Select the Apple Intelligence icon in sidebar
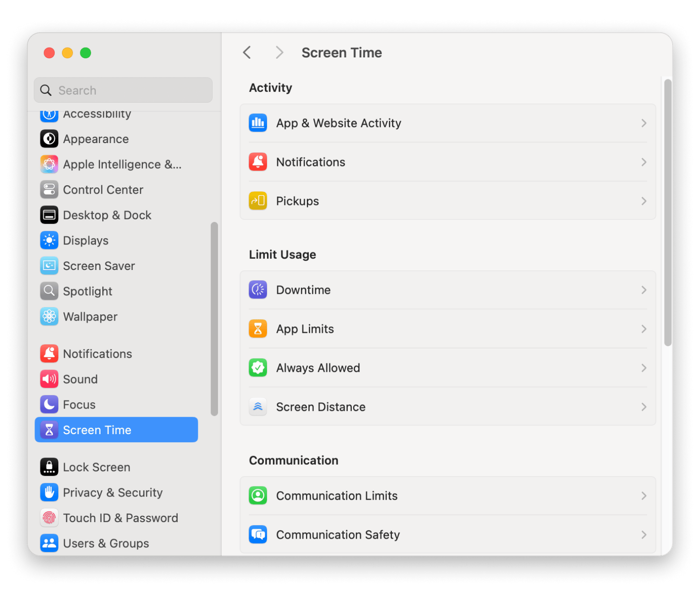The height and width of the screenshot is (592, 700). (x=49, y=165)
